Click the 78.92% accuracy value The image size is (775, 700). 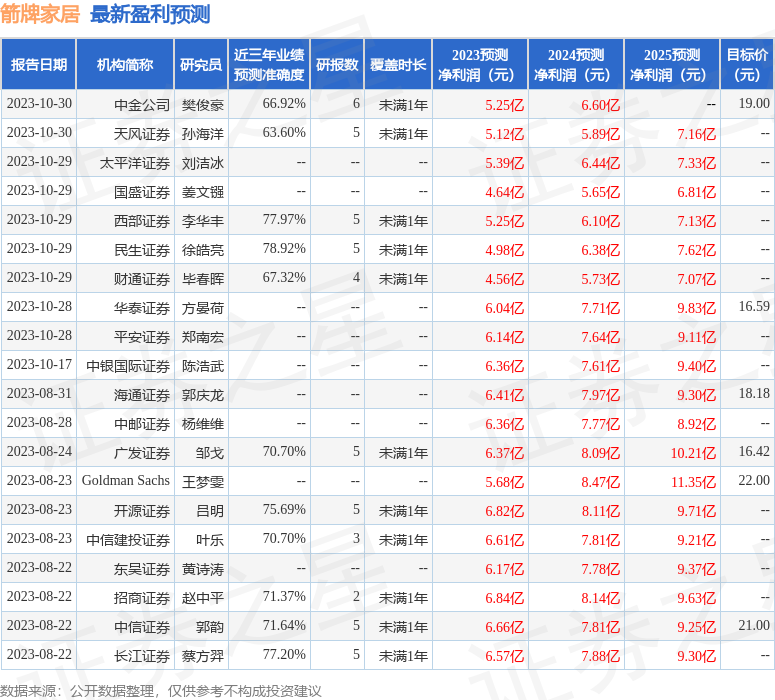[284, 248]
